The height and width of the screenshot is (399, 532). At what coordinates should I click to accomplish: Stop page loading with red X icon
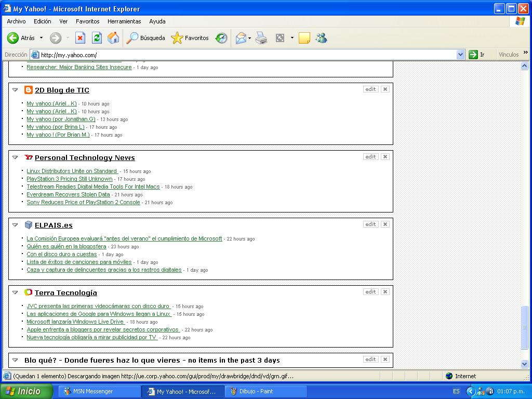tap(80, 38)
